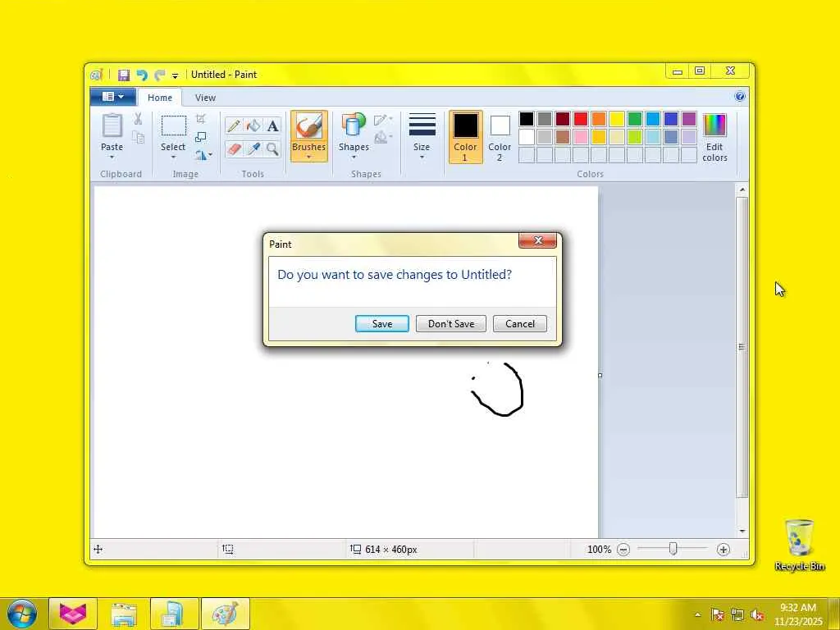Click the Select rectangle icon
The image size is (840, 630).
click(174, 126)
